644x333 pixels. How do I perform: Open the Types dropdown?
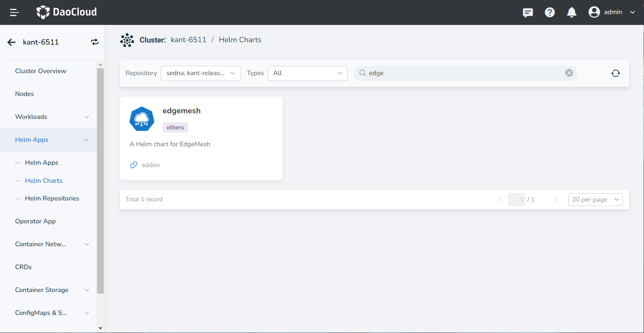click(x=307, y=73)
